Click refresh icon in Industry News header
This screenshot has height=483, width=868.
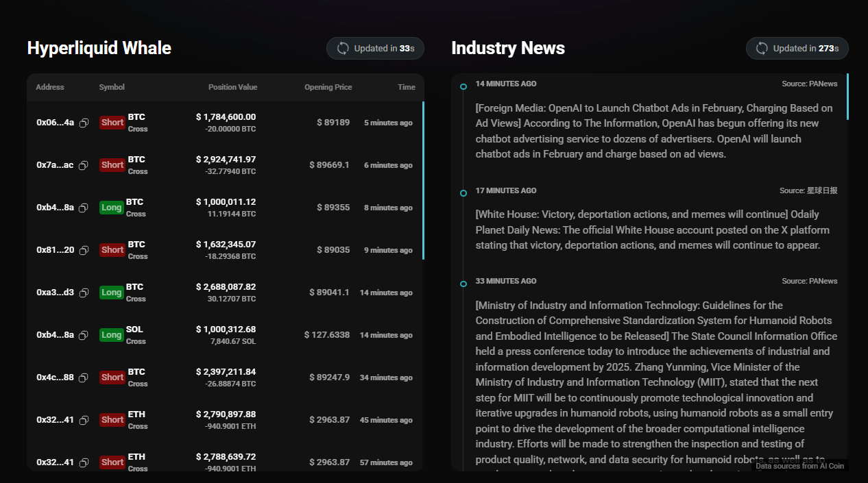[x=762, y=49]
